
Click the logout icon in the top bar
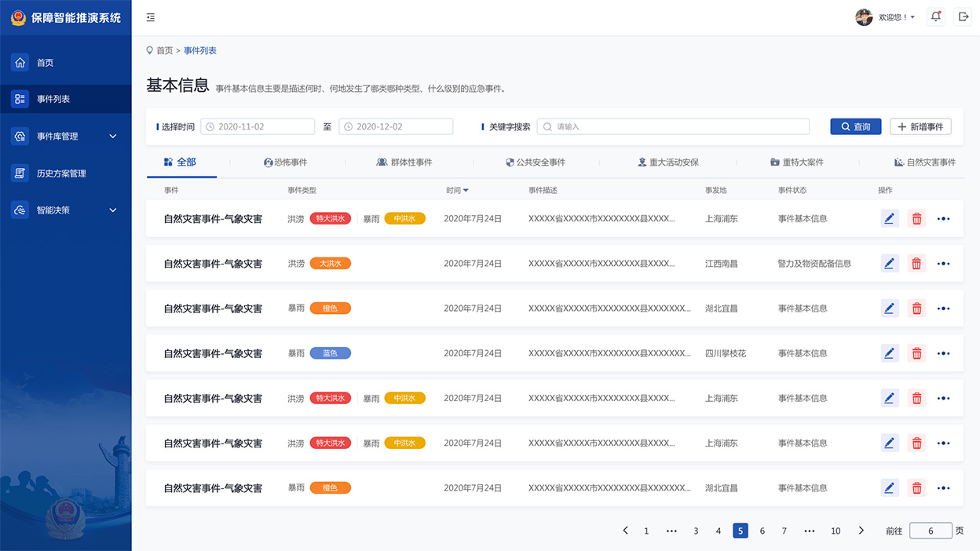point(964,16)
